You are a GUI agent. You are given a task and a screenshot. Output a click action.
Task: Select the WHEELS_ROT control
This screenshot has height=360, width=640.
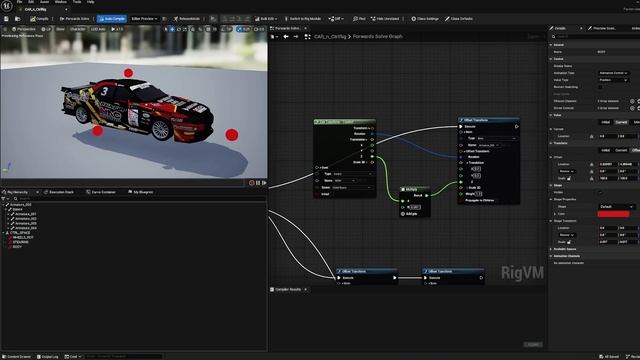pyautogui.click(x=22, y=237)
